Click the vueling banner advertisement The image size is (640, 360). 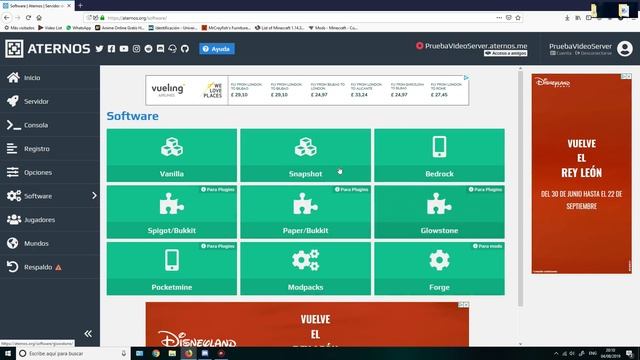307,90
